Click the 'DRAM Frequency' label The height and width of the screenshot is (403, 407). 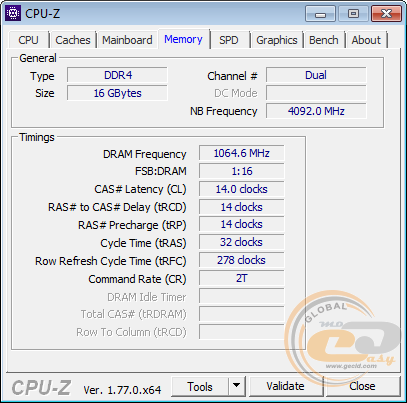[x=144, y=154]
